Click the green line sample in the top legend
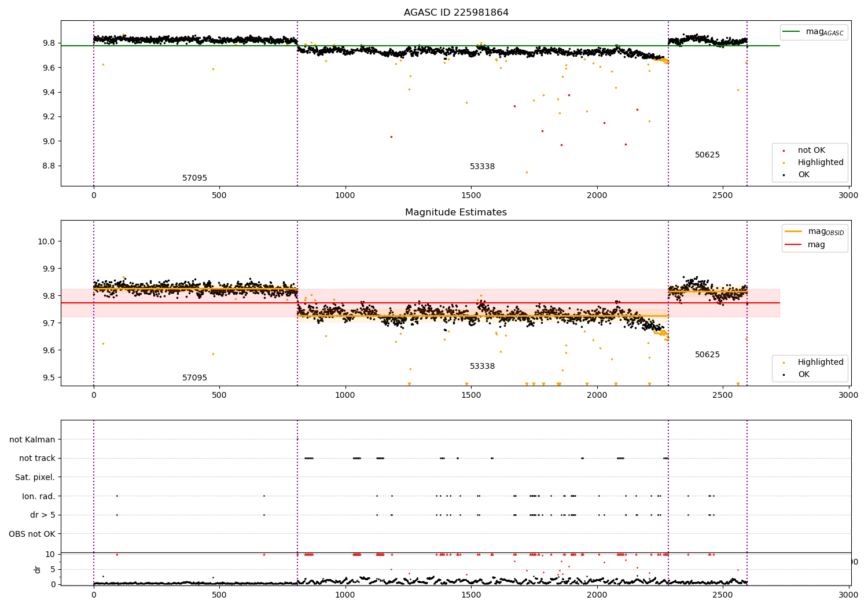868x608 pixels. pos(792,32)
